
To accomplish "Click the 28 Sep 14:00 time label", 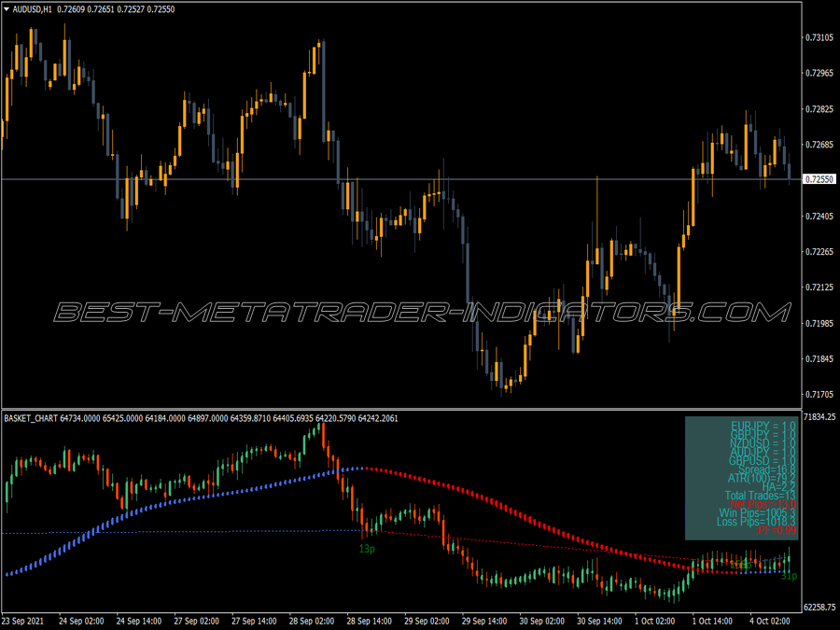I will [369, 622].
